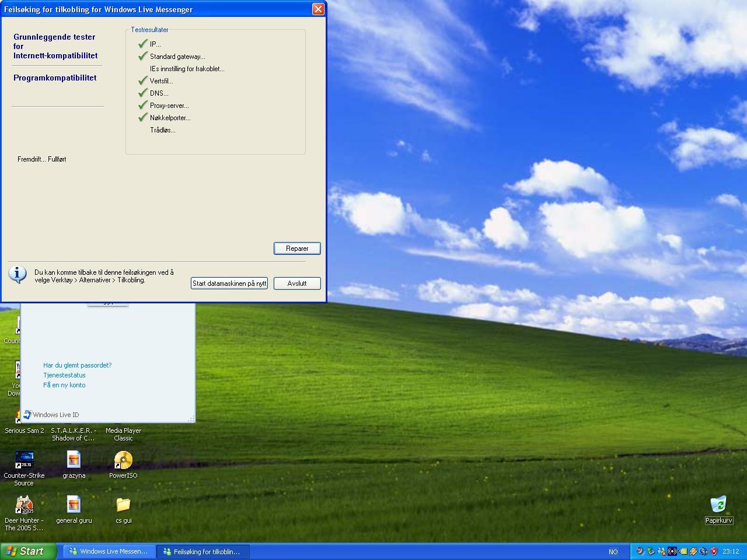The image size is (747, 560).
Task: Open the Tjenestestatus link in Messenger
Action: [x=64, y=375]
